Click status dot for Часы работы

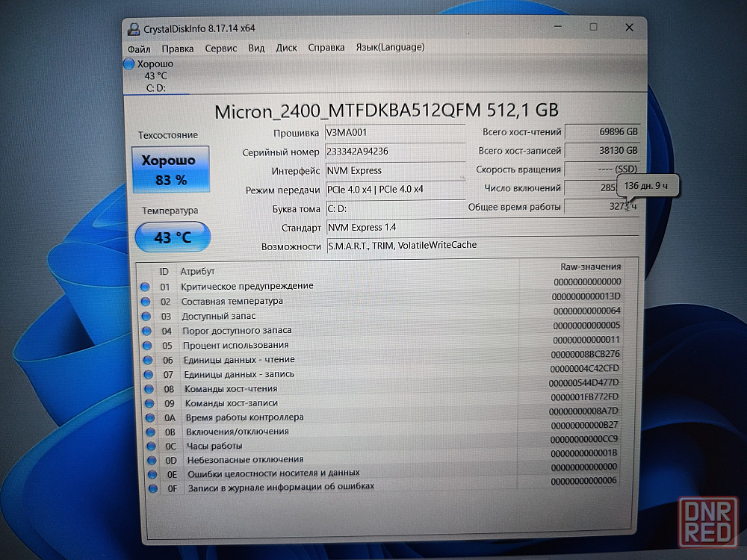click(x=151, y=447)
